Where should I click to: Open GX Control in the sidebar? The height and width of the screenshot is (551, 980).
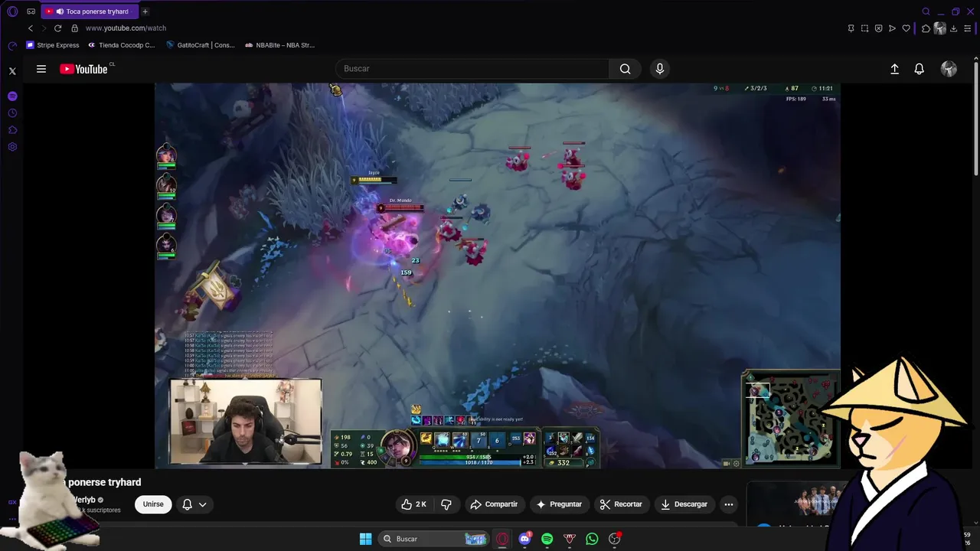point(12,46)
